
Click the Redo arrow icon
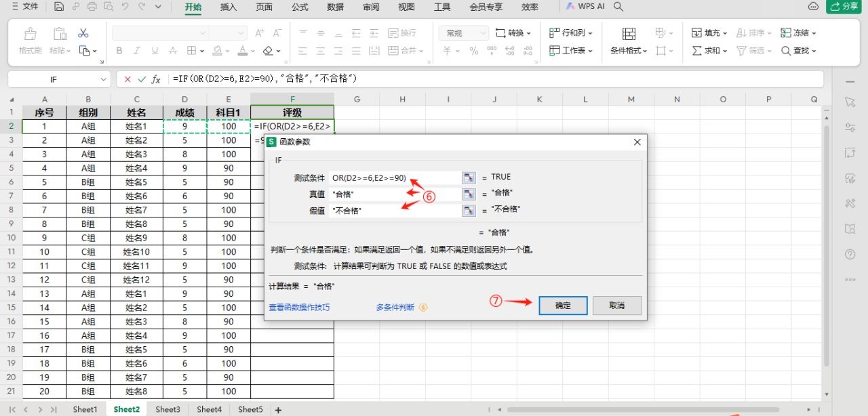coord(141,7)
